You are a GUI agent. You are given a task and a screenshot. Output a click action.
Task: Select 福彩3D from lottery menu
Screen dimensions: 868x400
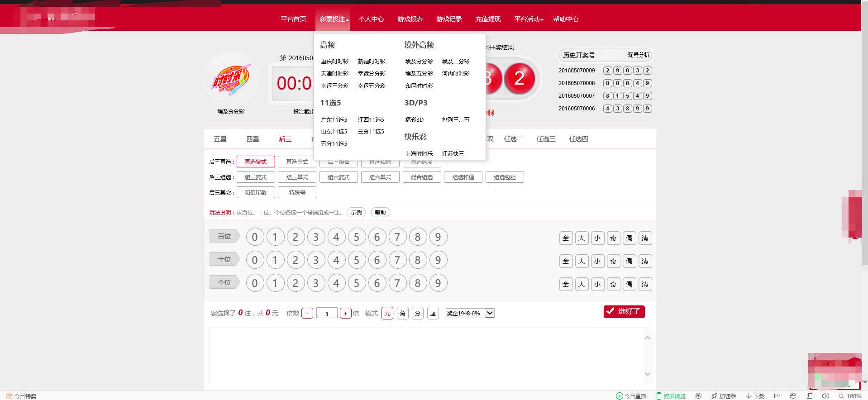click(415, 120)
